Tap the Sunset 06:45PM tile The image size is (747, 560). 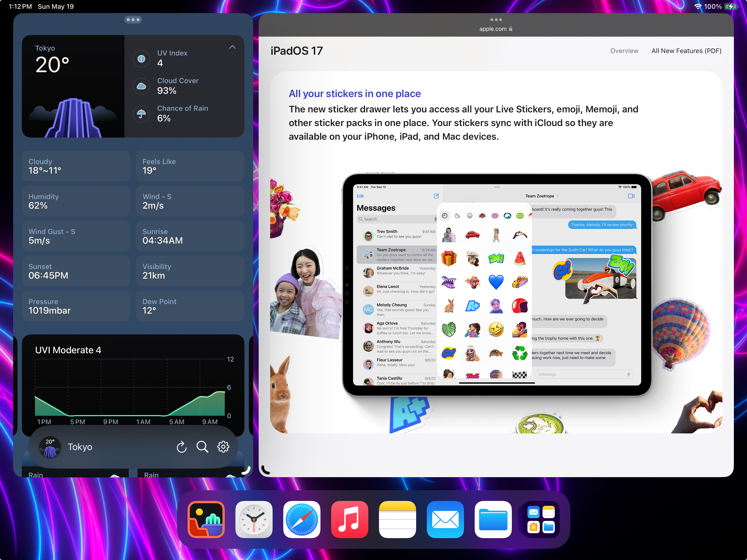[x=76, y=271]
